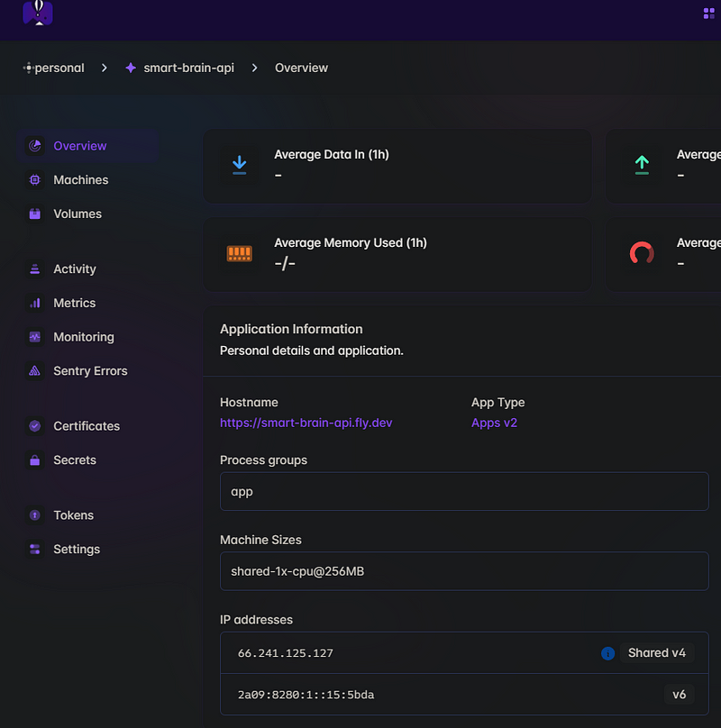Click Personal details and application text
Image resolution: width=721 pixels, height=728 pixels.
coord(311,350)
